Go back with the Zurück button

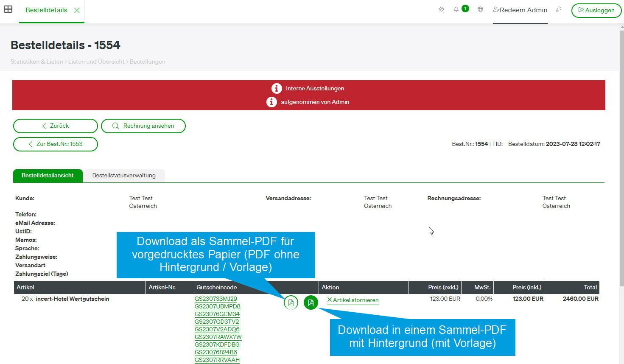click(56, 126)
